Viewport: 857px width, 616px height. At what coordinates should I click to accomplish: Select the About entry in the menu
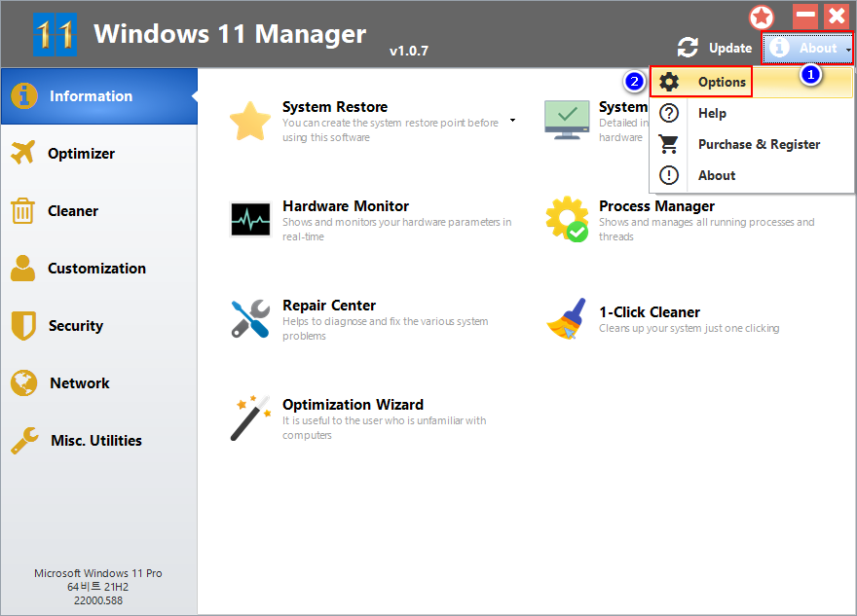(x=751, y=175)
